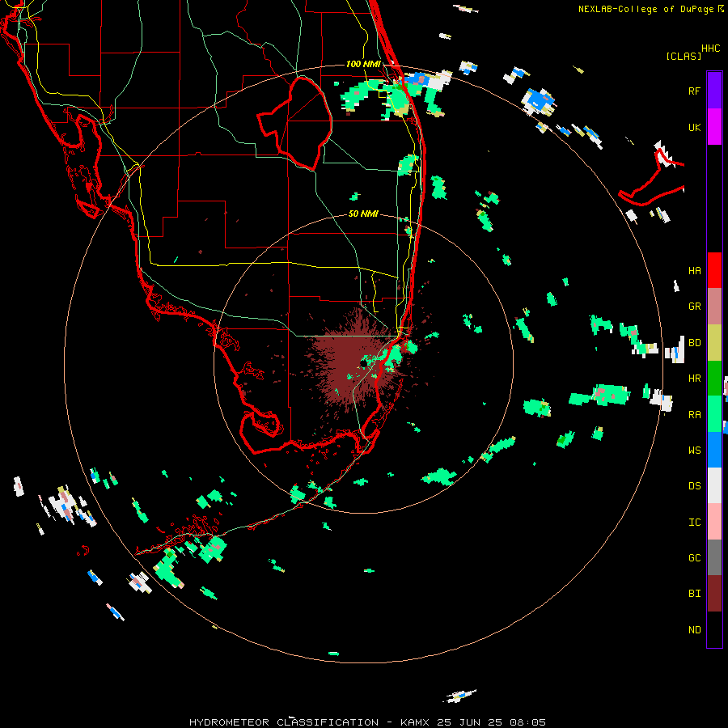Click the RA legend label

click(x=695, y=415)
